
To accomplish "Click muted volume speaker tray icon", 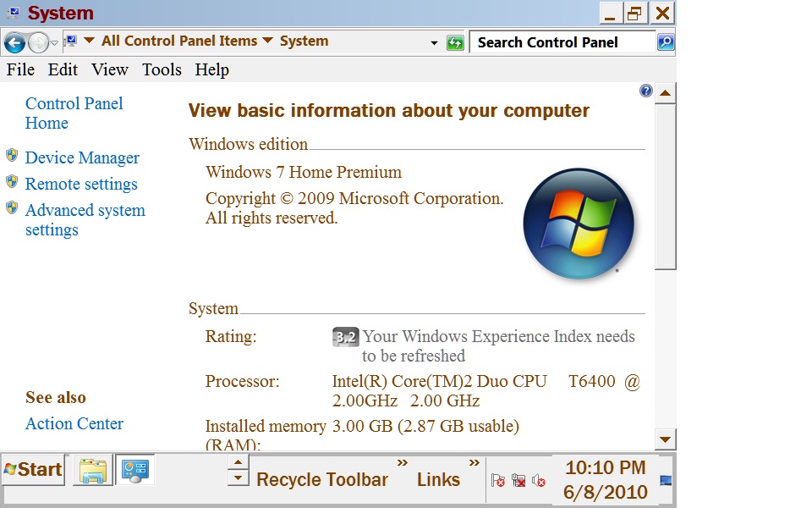I will (539, 481).
